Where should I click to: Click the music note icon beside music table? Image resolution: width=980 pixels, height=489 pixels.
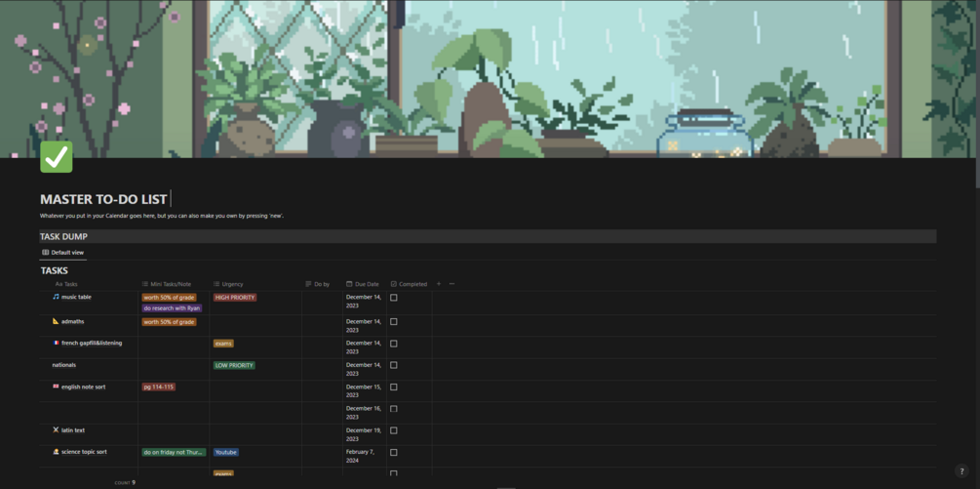click(x=56, y=297)
